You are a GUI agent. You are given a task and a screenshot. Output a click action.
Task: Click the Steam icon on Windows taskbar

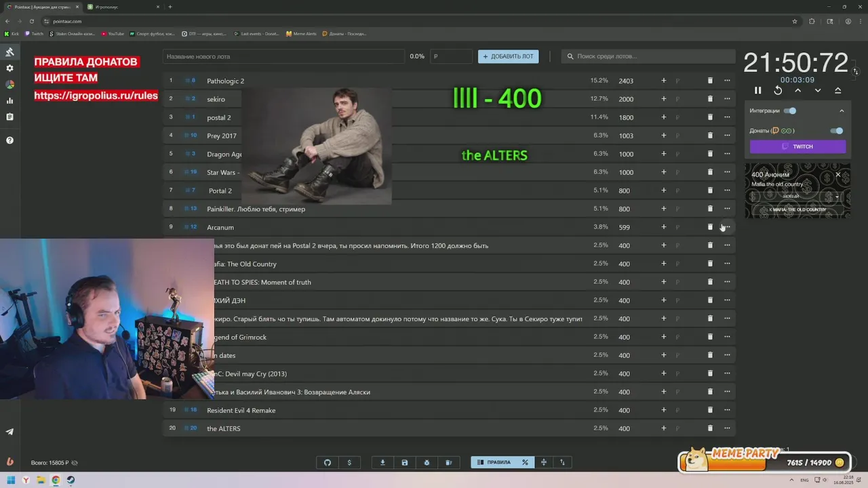71,481
